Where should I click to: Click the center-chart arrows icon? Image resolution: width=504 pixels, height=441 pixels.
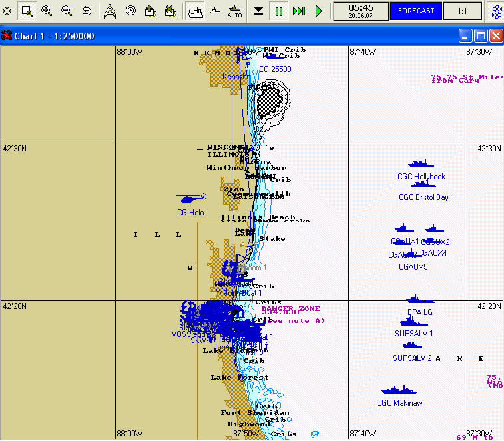click(7, 11)
